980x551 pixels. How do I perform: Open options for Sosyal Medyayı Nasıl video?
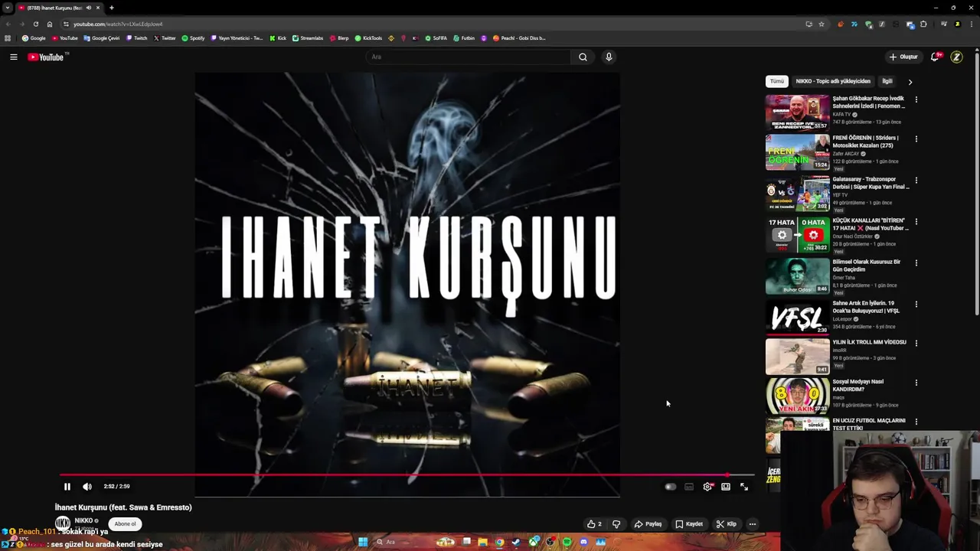[x=916, y=383]
